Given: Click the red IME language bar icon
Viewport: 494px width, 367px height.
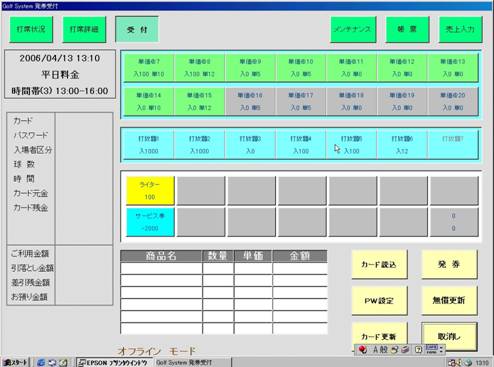Looking at the screenshot, I should point(363,349).
